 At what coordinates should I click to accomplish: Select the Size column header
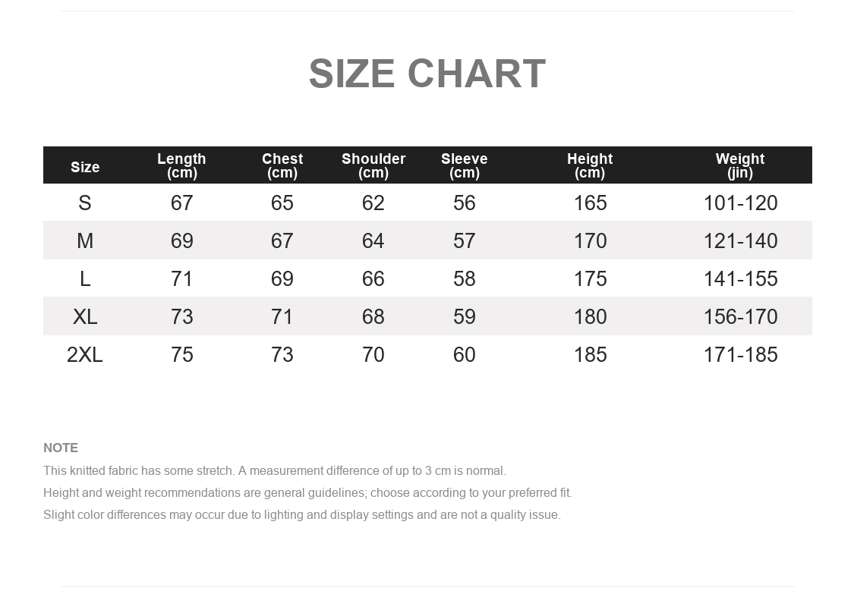pos(85,167)
